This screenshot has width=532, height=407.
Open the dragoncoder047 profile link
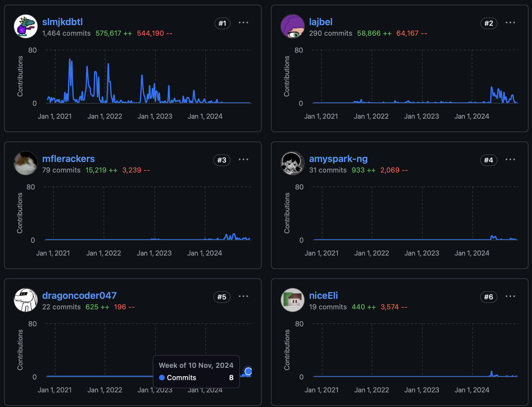pyautogui.click(x=79, y=296)
